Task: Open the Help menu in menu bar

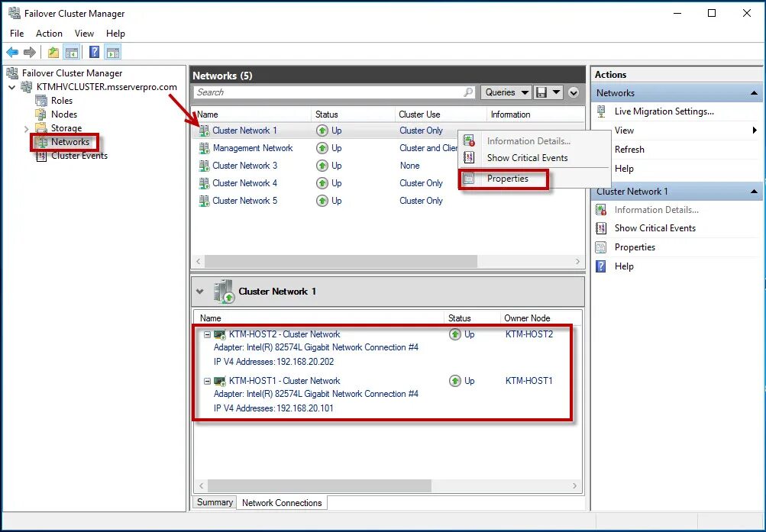Action: 115,33
